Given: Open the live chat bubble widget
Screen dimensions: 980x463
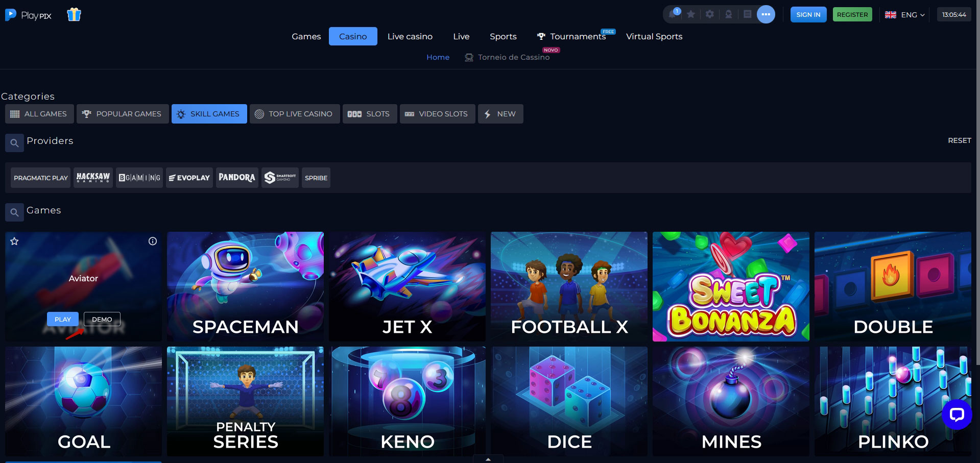Looking at the screenshot, I should pos(957,414).
